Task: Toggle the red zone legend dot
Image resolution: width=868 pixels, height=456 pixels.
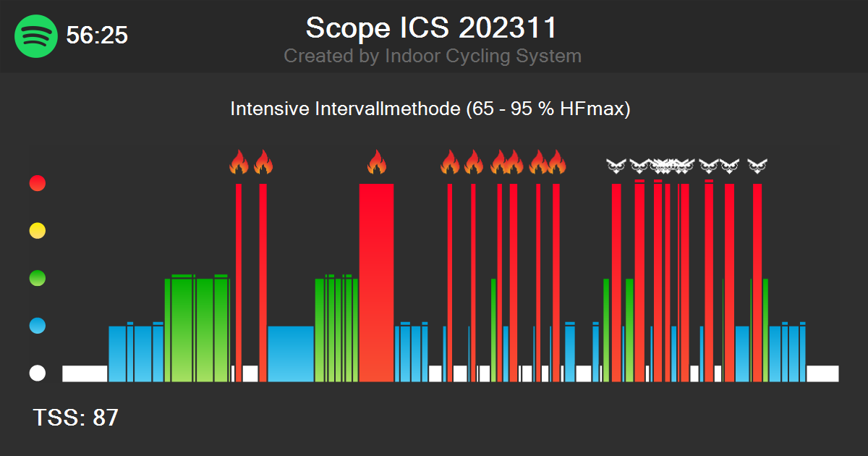Action: pos(36,183)
